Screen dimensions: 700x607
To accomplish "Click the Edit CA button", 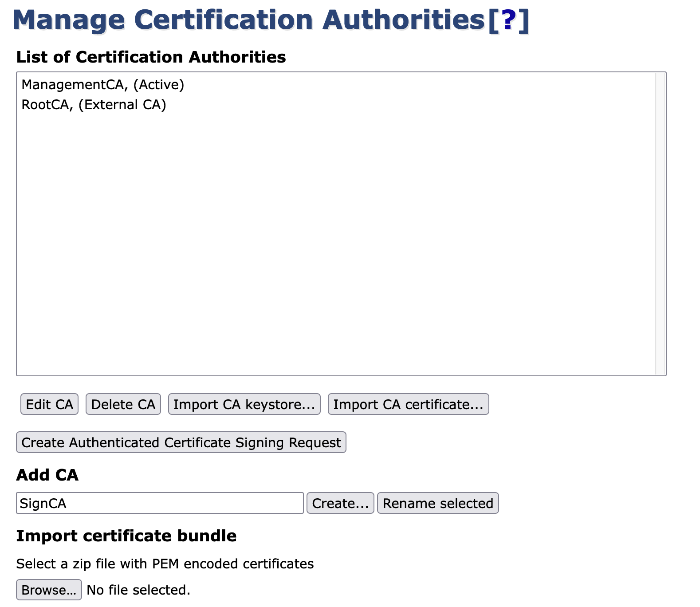I will (x=49, y=404).
